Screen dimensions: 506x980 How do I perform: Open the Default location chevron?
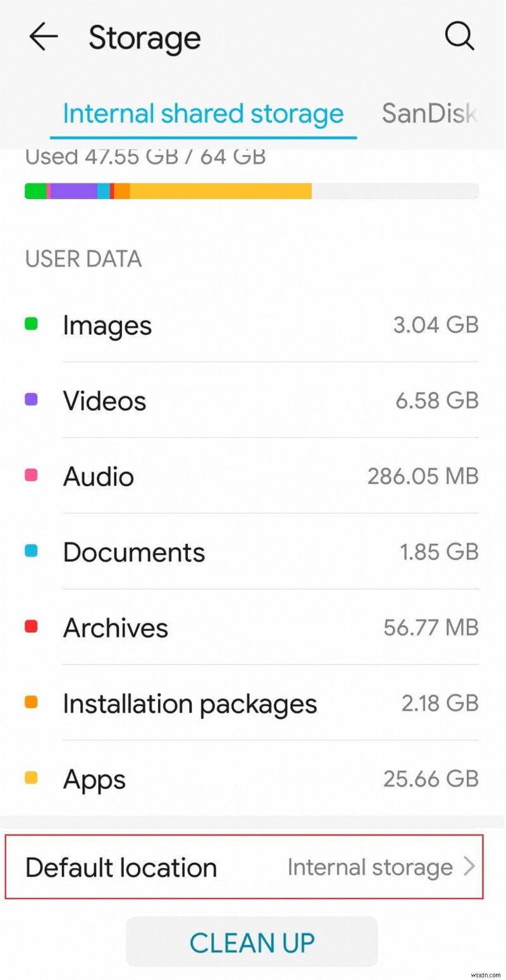tap(468, 867)
